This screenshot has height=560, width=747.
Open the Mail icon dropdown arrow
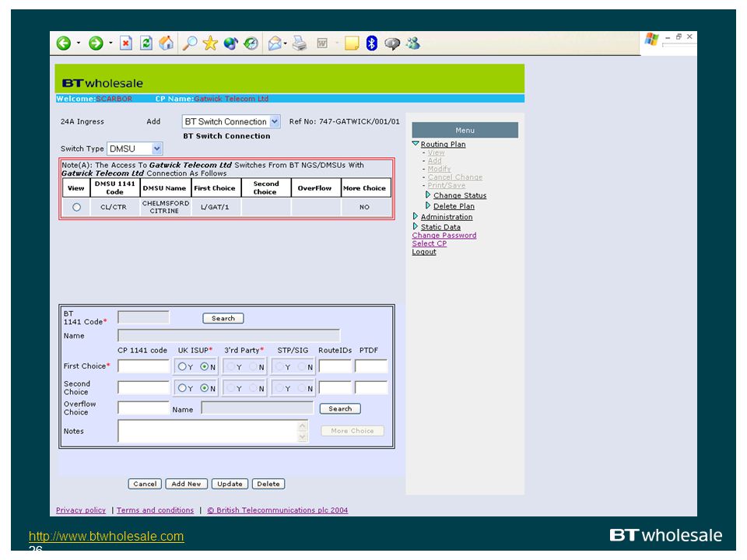285,44
